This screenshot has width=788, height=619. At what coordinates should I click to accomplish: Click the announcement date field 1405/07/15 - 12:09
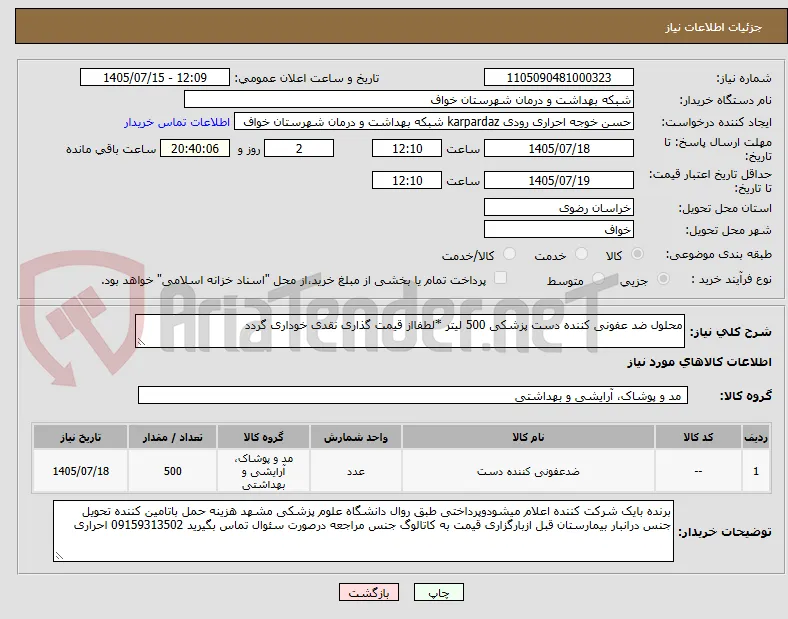pyautogui.click(x=155, y=77)
